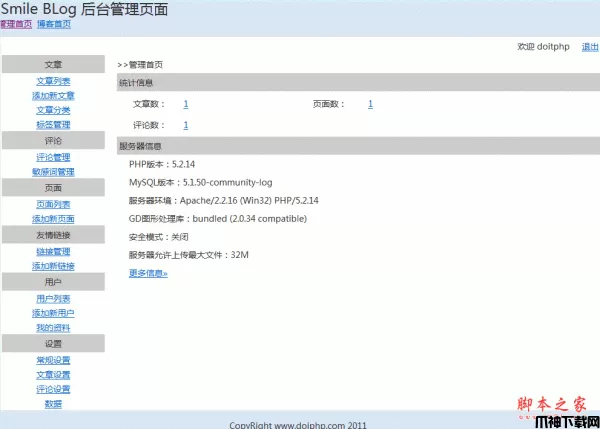
Task: Click the 欢迎 doitphp greeting text
Action: [x=543, y=47]
